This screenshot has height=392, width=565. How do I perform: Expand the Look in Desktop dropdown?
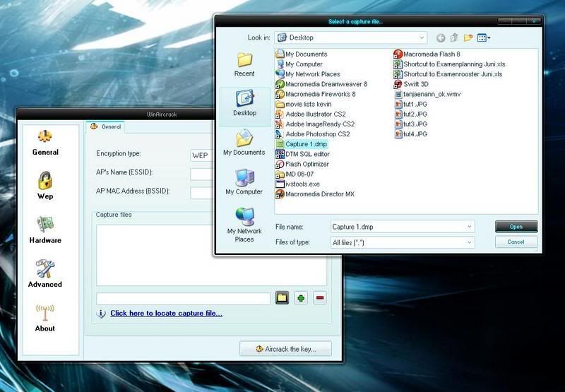pyautogui.click(x=422, y=38)
